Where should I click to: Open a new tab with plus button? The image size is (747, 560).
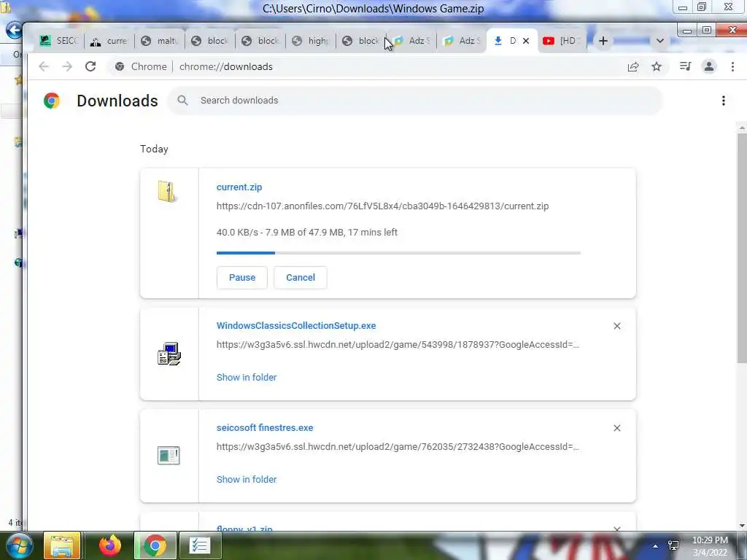pos(603,41)
